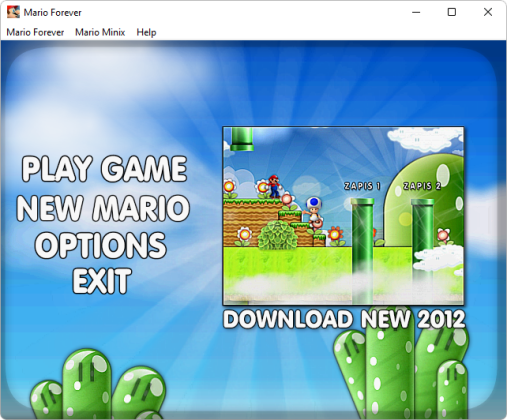Click the Mario Forever title bar app icon

[x=13, y=12]
